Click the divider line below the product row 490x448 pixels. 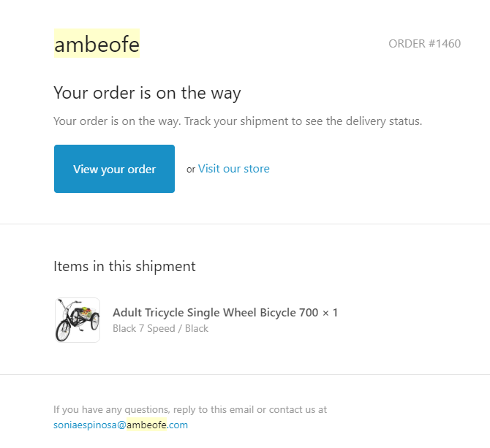click(x=245, y=374)
